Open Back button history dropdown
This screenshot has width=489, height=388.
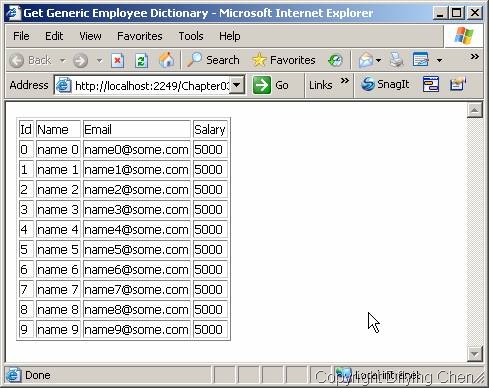pos(62,61)
